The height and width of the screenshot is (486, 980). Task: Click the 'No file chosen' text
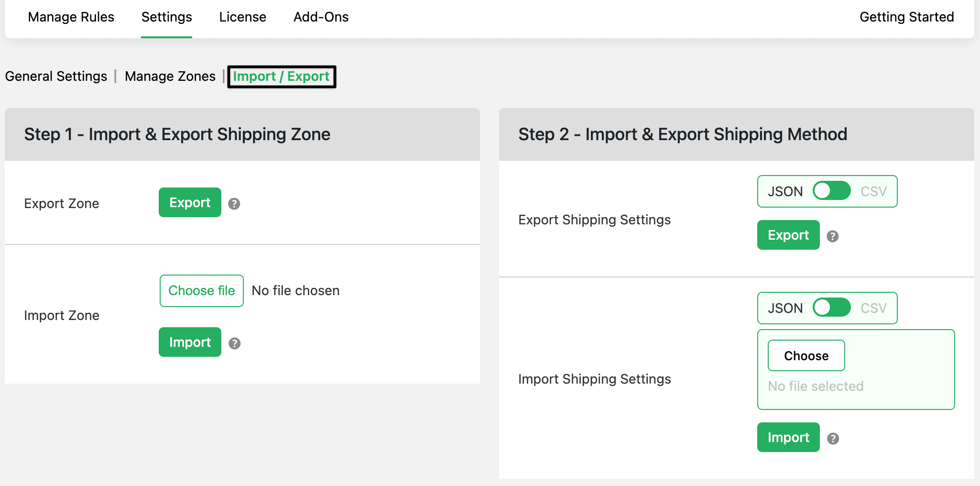(295, 291)
